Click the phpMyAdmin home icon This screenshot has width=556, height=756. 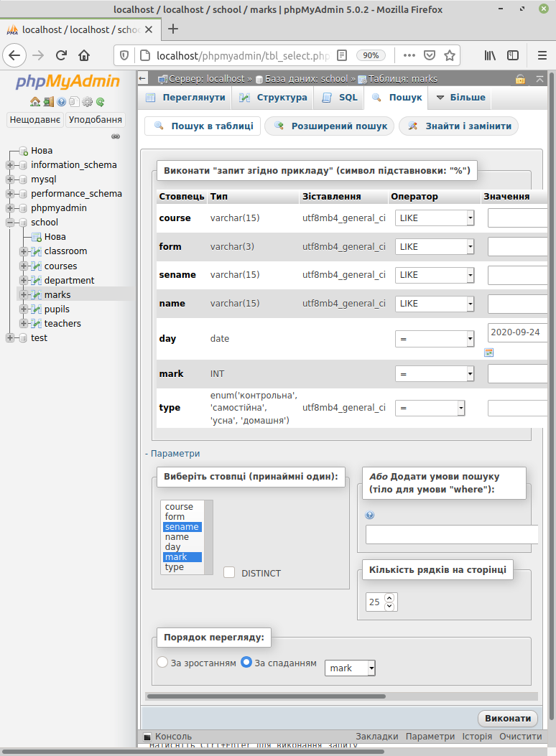(x=35, y=102)
